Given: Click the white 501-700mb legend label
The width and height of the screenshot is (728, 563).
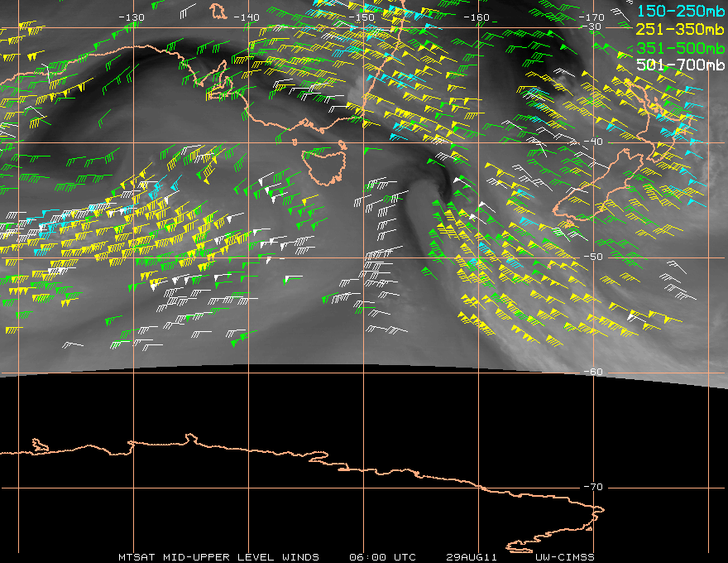Looking at the screenshot, I should tap(681, 65).
